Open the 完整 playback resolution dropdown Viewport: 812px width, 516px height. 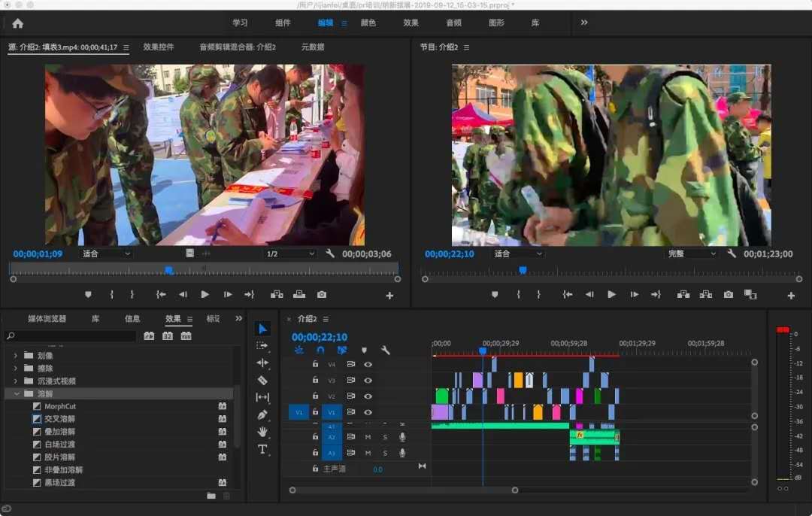[x=692, y=254]
